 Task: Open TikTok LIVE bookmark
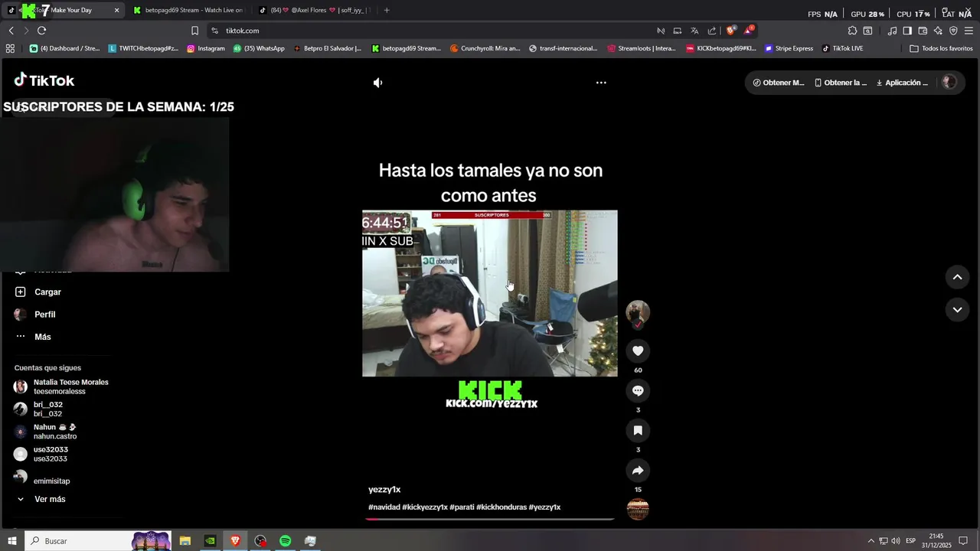tap(842, 48)
